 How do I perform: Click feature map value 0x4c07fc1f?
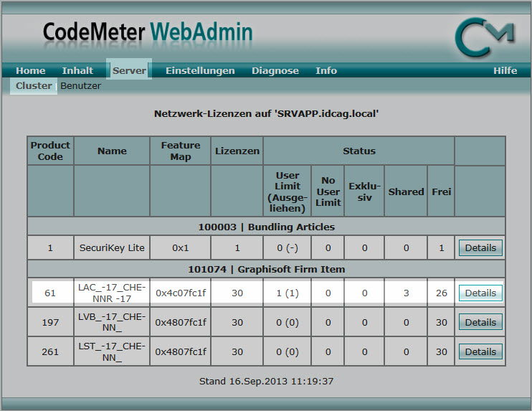click(x=181, y=293)
